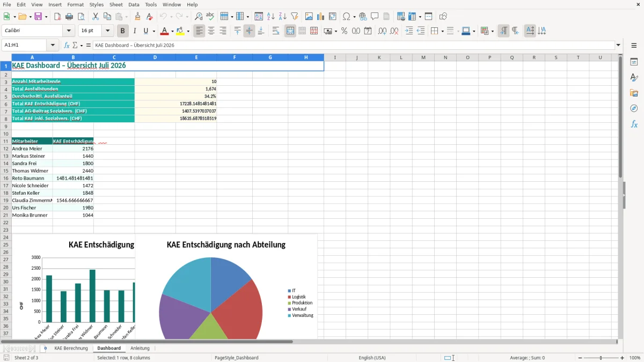Viewport: 644px width, 362px height.
Task: Click the Insert Chart icon
Action: [x=321, y=17]
